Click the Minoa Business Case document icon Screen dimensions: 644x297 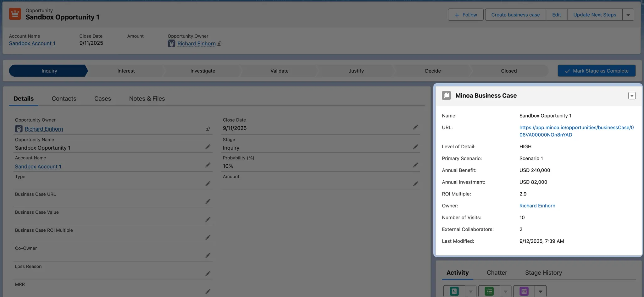point(446,96)
